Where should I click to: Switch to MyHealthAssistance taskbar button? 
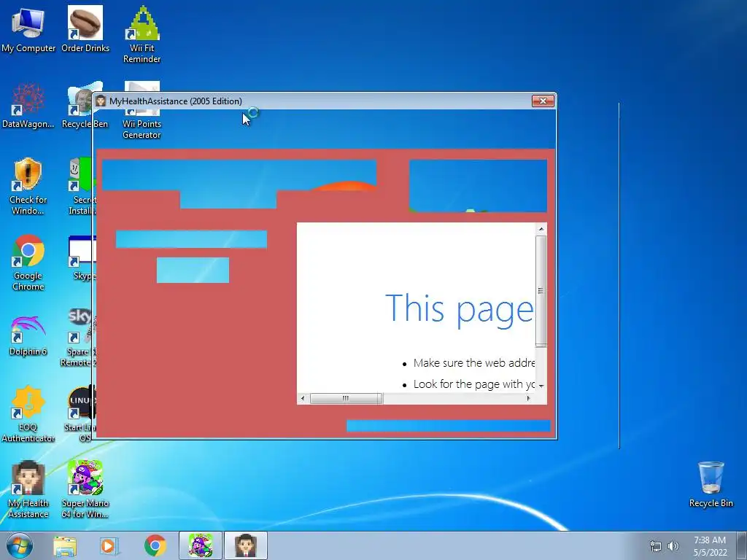245,545
